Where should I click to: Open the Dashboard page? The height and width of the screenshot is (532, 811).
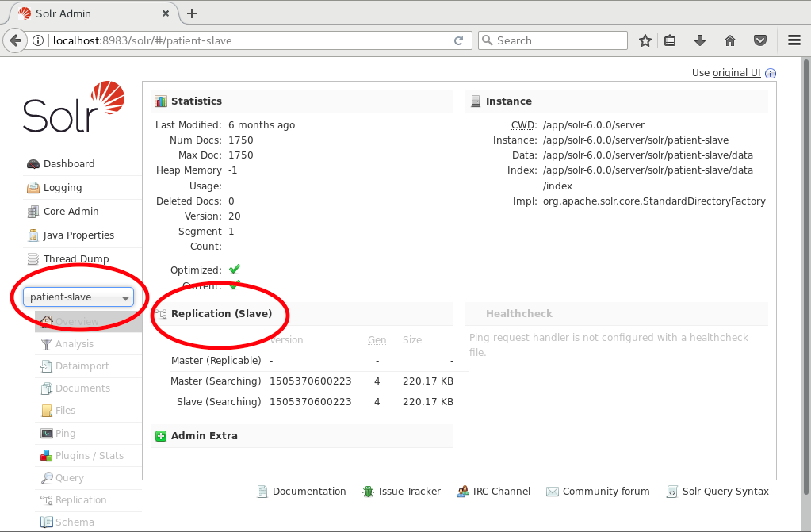pyautogui.click(x=69, y=163)
